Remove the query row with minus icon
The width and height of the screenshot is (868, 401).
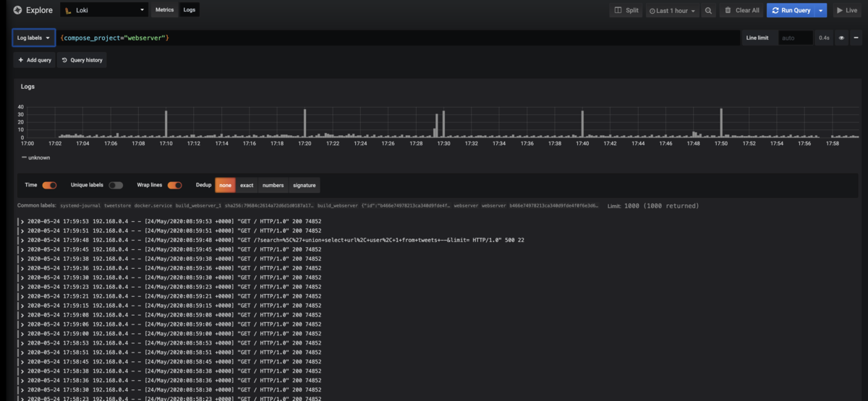(856, 38)
